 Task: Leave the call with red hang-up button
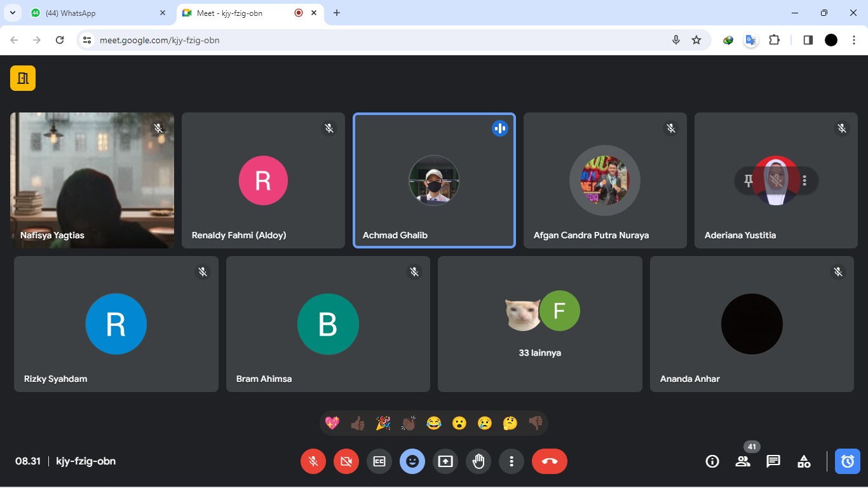(550, 461)
